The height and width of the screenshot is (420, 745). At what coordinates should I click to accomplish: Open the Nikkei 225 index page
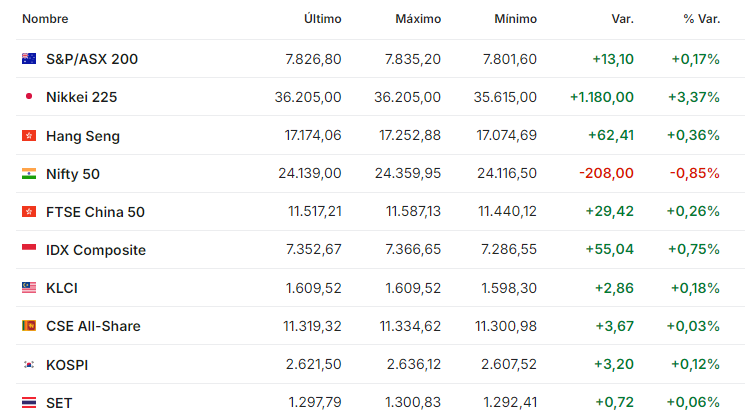click(x=81, y=97)
